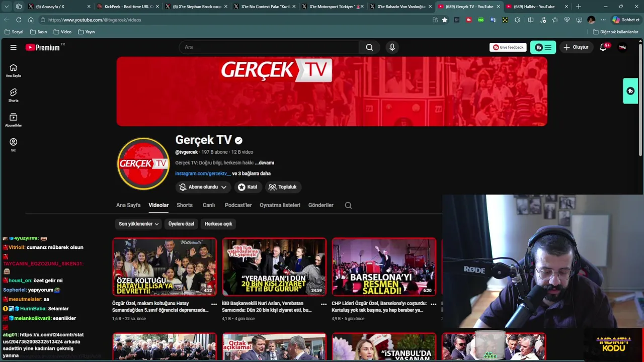The image size is (644, 362).
Task: Open the Basın bookmarks folder
Action: point(39,32)
